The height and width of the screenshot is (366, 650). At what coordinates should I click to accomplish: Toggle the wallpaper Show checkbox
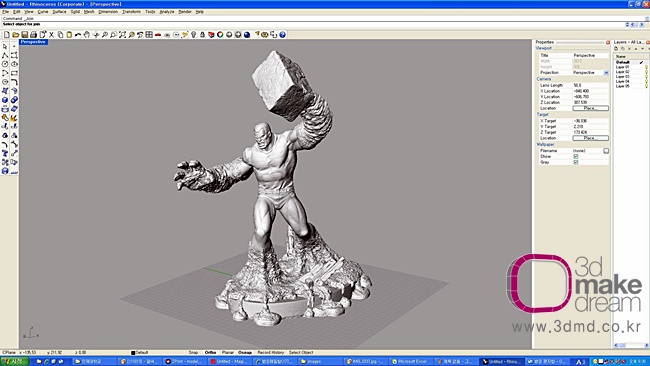(x=576, y=156)
